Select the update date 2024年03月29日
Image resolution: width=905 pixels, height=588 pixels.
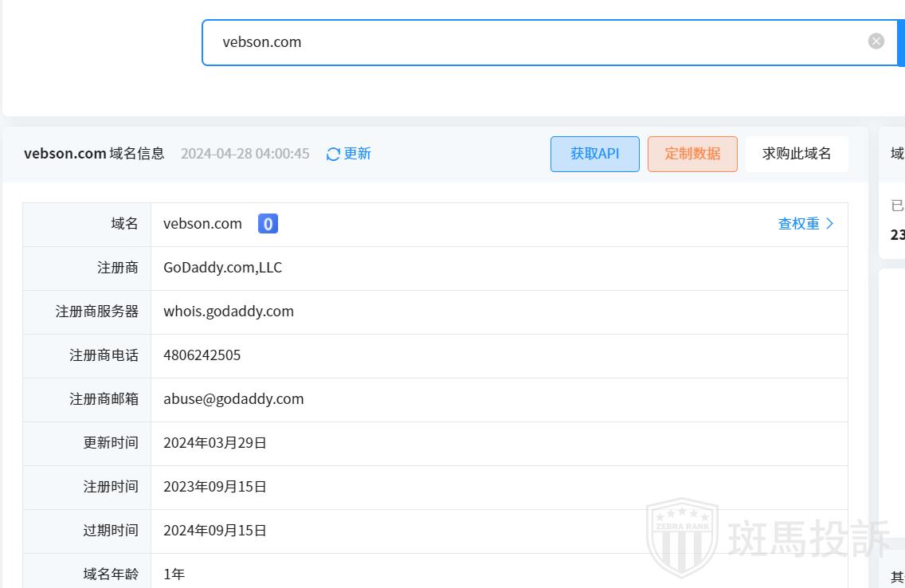(x=215, y=443)
